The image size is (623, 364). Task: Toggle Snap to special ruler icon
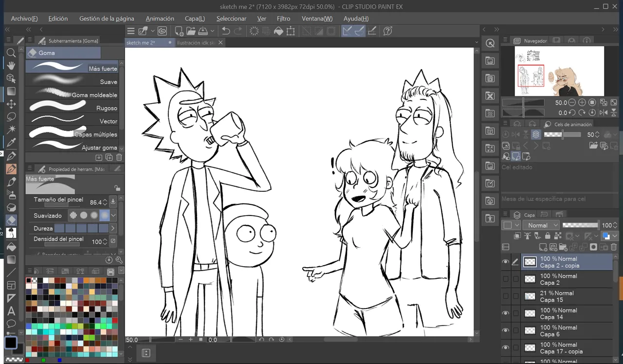(360, 31)
